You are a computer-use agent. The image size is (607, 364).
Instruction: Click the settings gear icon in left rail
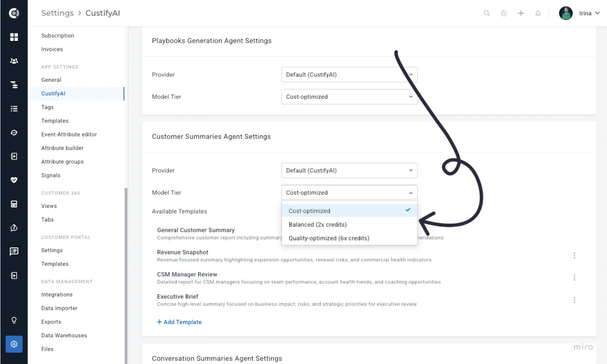(x=14, y=344)
